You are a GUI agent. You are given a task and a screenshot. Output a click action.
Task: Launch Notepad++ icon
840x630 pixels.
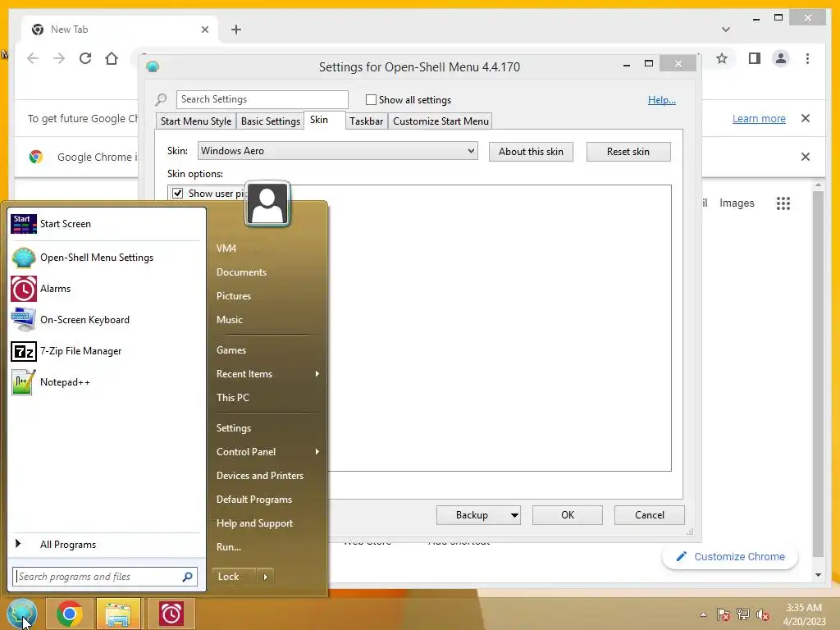24,382
